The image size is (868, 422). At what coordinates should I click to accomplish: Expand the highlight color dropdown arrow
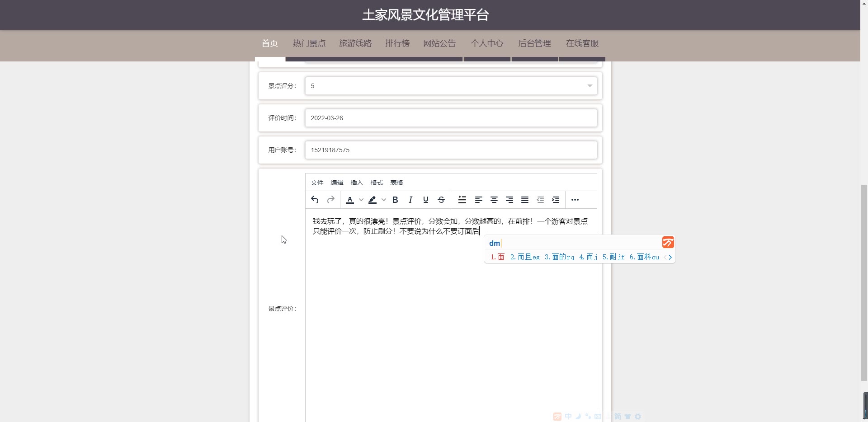point(383,200)
